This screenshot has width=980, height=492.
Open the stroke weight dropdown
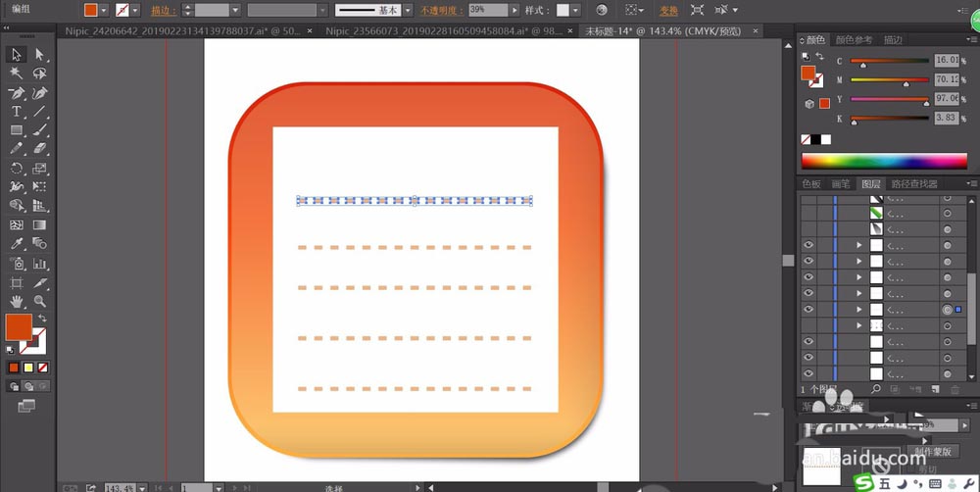[x=235, y=10]
